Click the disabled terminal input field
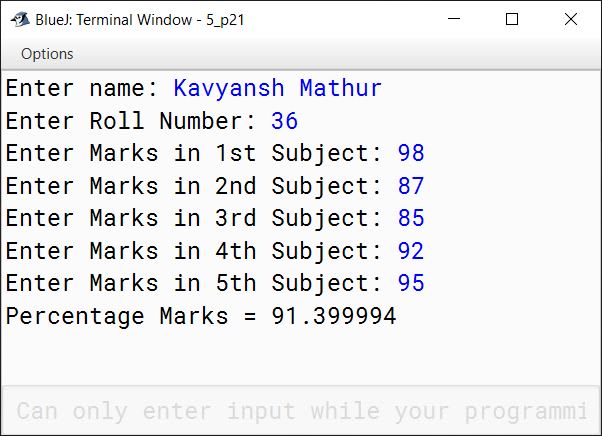Viewport: 602px width, 436px height. [x=301, y=411]
